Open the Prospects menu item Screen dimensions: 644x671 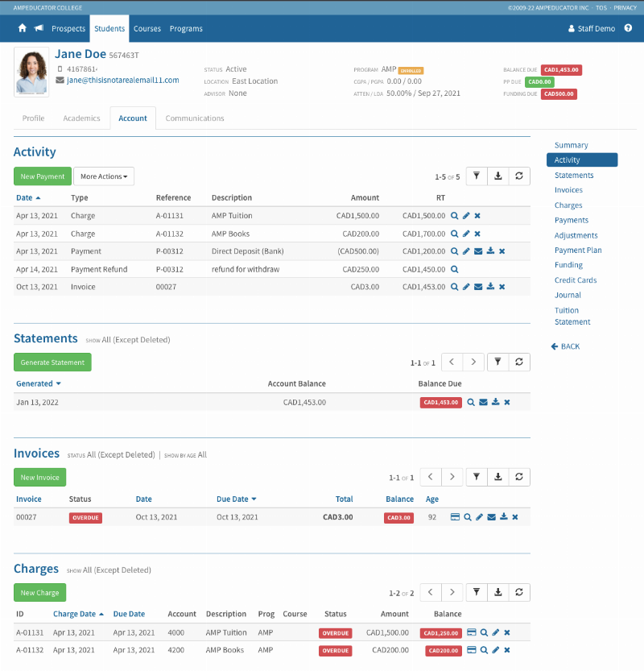point(68,28)
